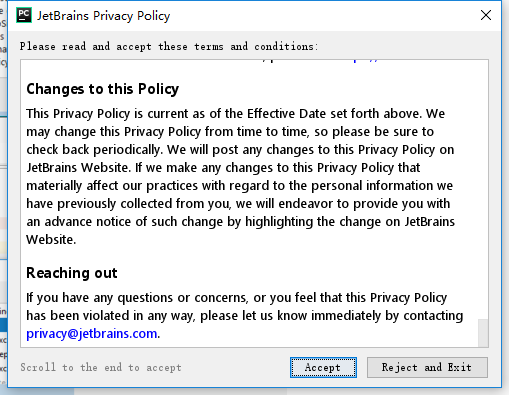Click the word 'Website.' ending the paragraph
This screenshot has width=509, height=395.
51,239
